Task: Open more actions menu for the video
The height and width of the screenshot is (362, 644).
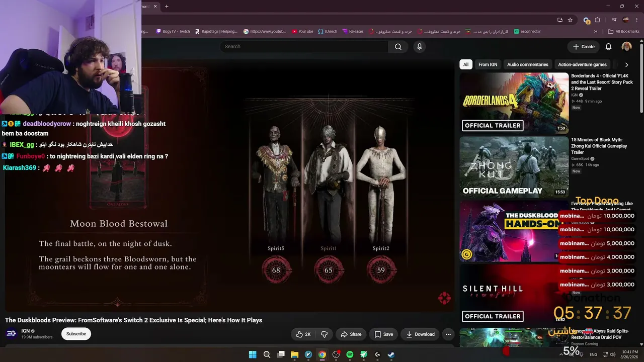Action: click(448, 334)
